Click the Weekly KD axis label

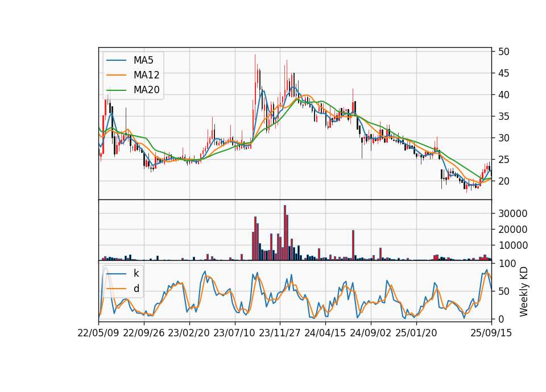point(523,291)
